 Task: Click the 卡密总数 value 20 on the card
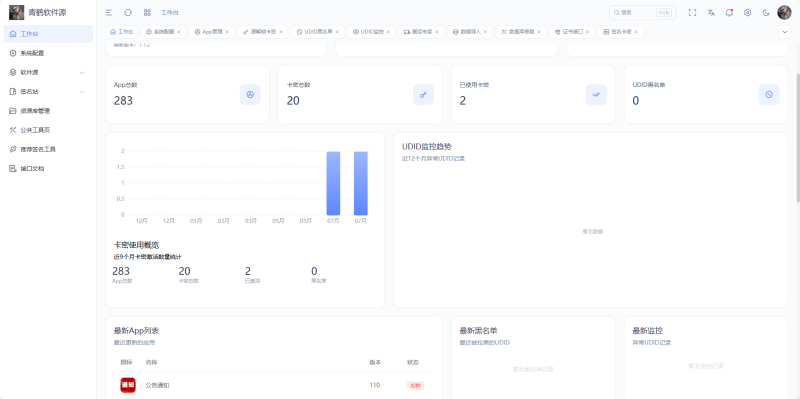[293, 101]
